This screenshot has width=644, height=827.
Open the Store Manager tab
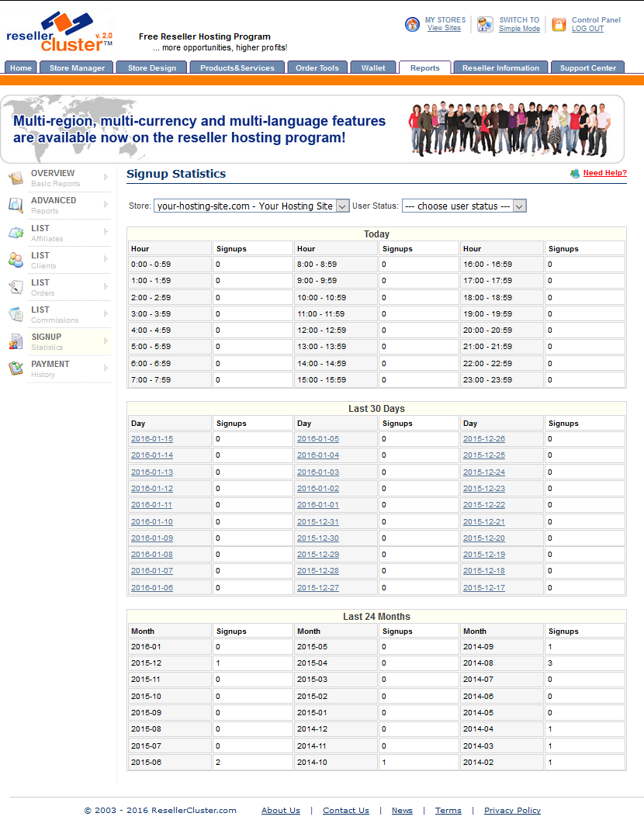point(77,67)
